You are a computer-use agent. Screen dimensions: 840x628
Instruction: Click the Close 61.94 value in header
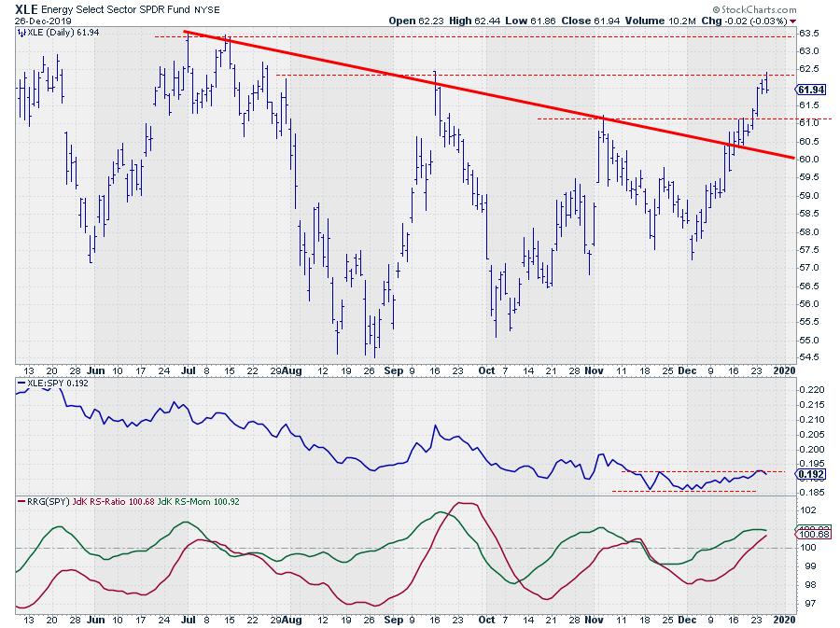coord(591,21)
